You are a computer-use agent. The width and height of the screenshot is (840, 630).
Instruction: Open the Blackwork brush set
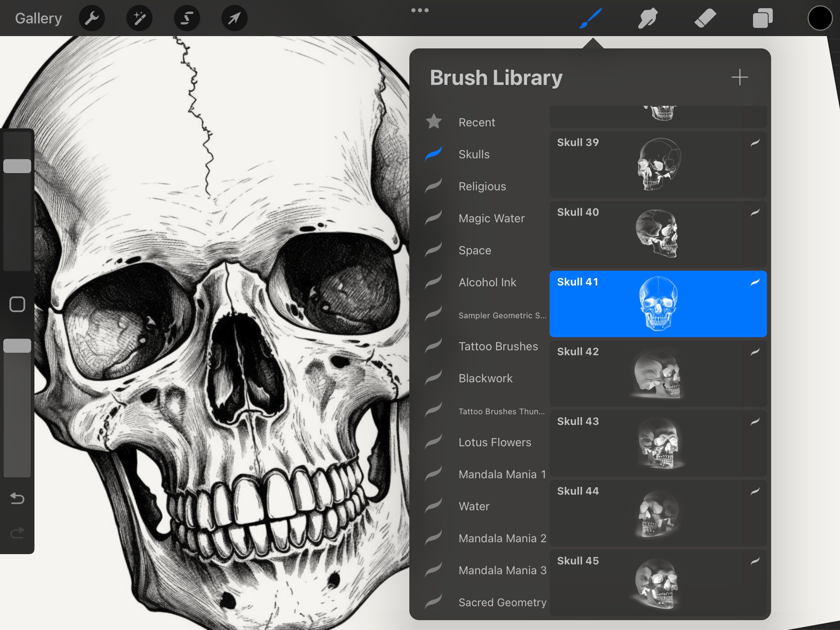coord(486,378)
